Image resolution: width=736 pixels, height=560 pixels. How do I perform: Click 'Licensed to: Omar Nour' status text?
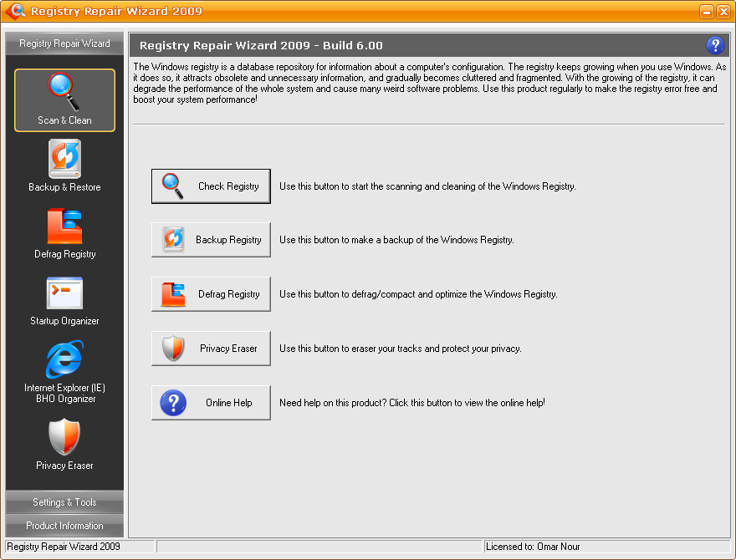click(x=533, y=547)
